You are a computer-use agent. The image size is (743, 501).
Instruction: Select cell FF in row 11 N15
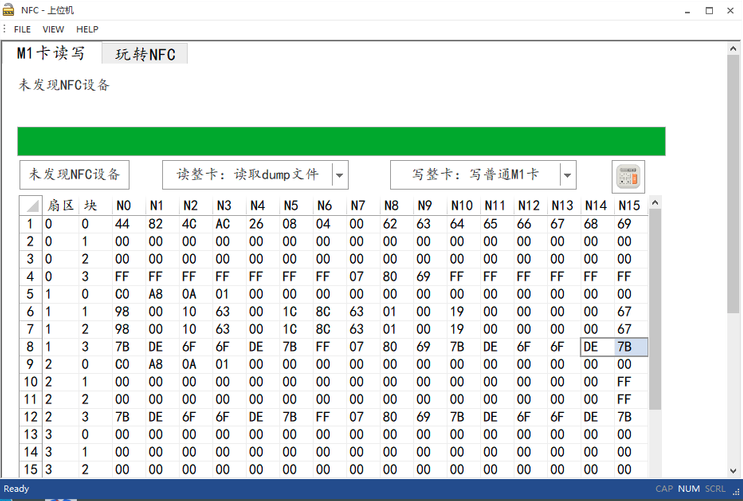630,399
